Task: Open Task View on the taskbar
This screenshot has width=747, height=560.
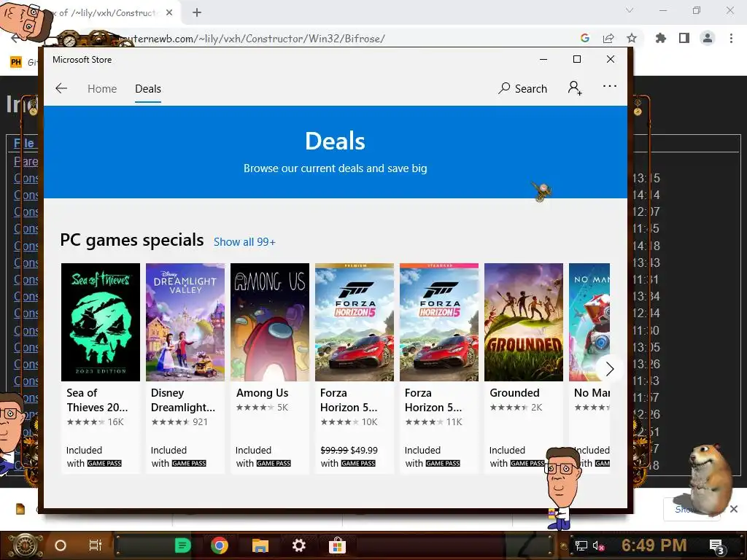Action: point(96,545)
